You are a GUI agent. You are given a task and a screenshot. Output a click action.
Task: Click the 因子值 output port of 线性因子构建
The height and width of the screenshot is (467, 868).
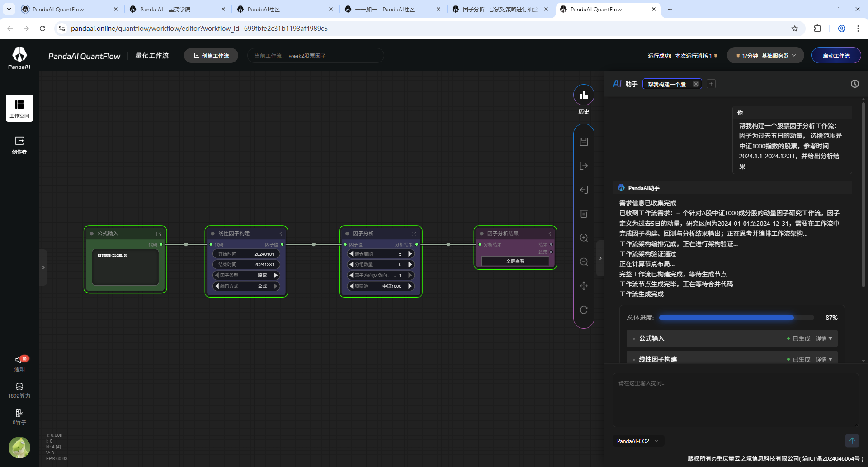[282, 244]
